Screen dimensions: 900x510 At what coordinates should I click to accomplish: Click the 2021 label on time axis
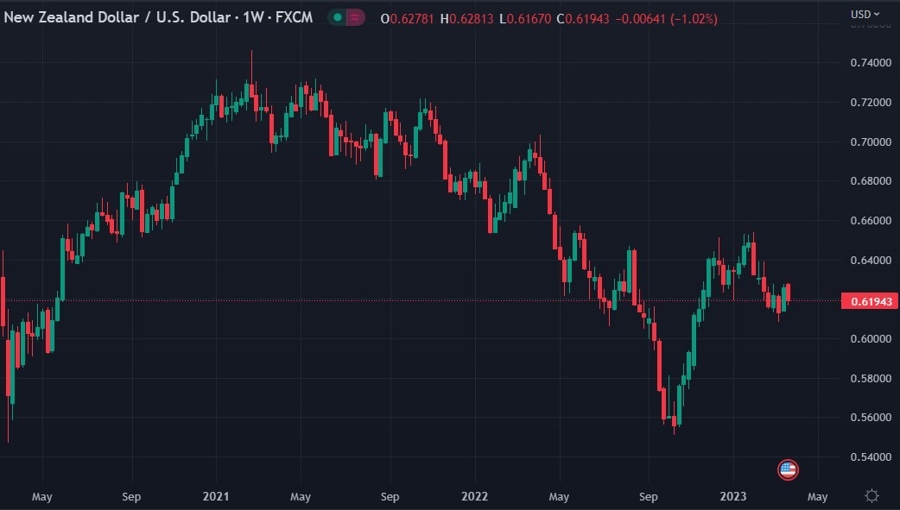216,496
